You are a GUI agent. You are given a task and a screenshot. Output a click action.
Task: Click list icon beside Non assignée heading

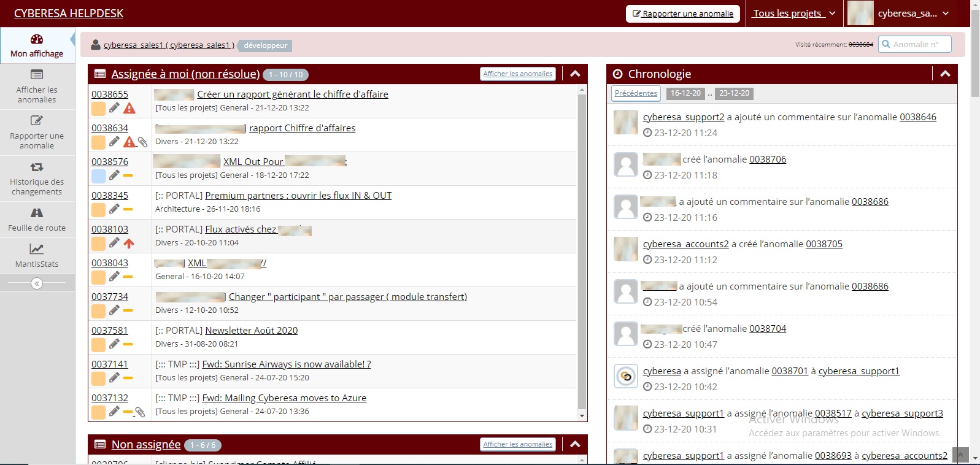100,444
